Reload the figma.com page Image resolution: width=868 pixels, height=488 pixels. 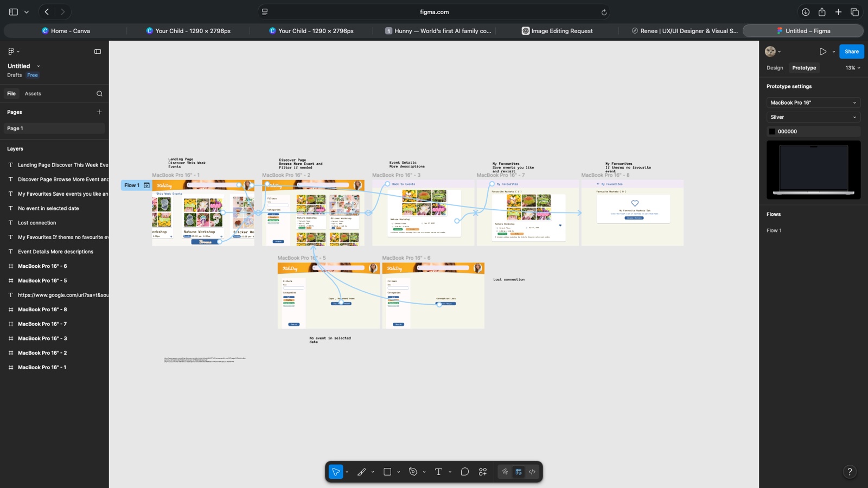coord(604,12)
